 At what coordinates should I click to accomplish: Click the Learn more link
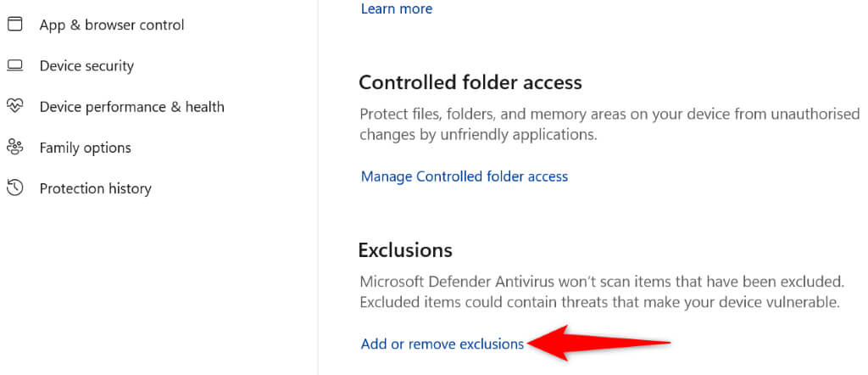tap(396, 8)
